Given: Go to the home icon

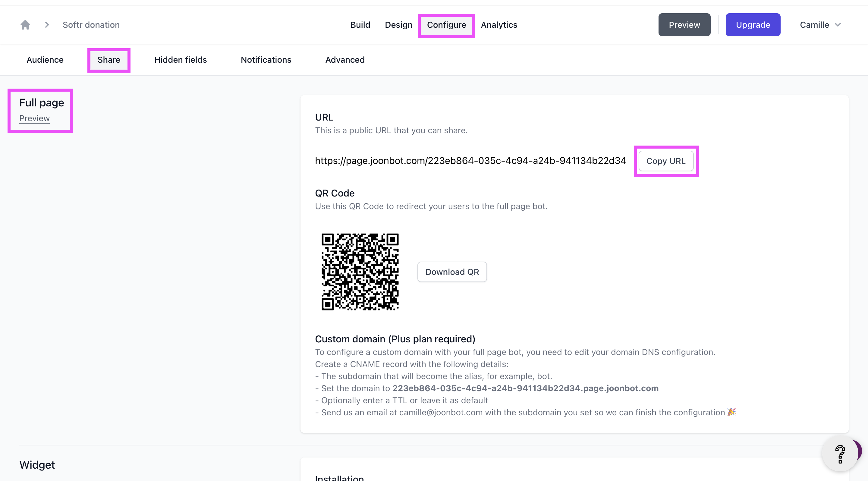Looking at the screenshot, I should coord(25,25).
